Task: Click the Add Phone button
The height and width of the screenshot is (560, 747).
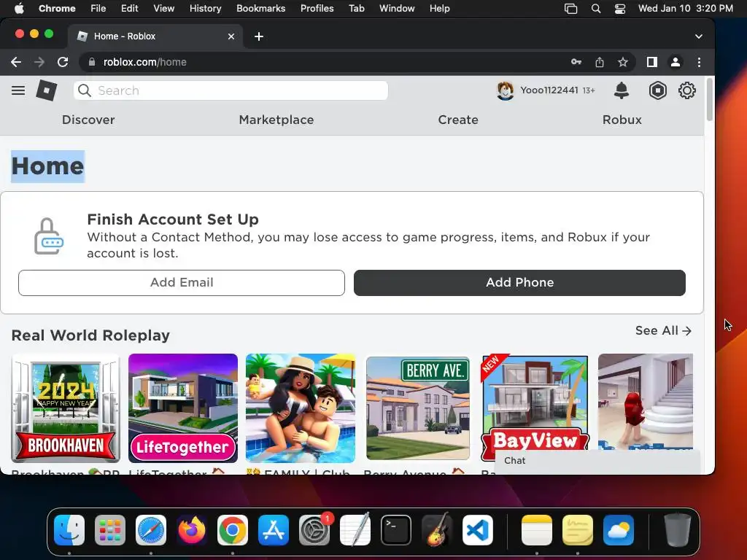Action: click(519, 283)
